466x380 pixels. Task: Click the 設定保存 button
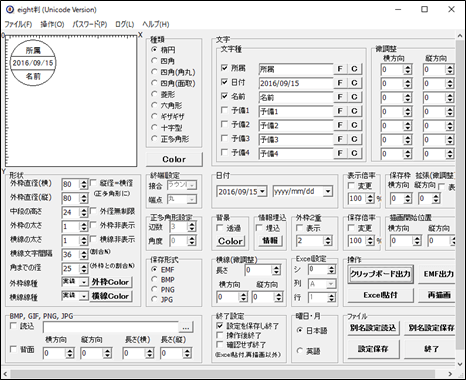373,349
